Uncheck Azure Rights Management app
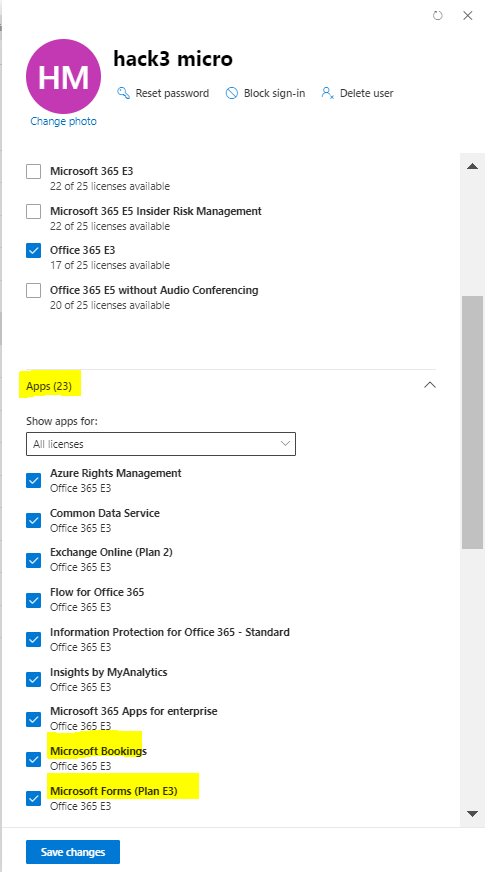Screen dimensions: 485x872 point(33,480)
